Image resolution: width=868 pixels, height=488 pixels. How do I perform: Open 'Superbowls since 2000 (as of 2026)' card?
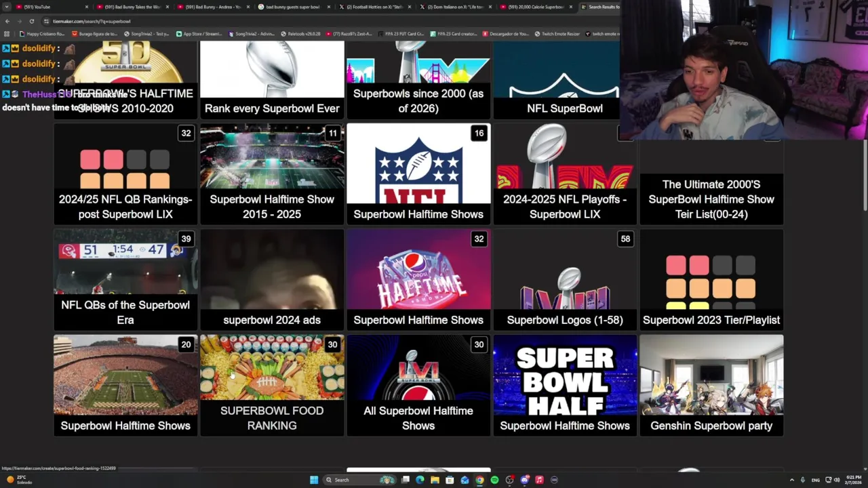coord(418,79)
